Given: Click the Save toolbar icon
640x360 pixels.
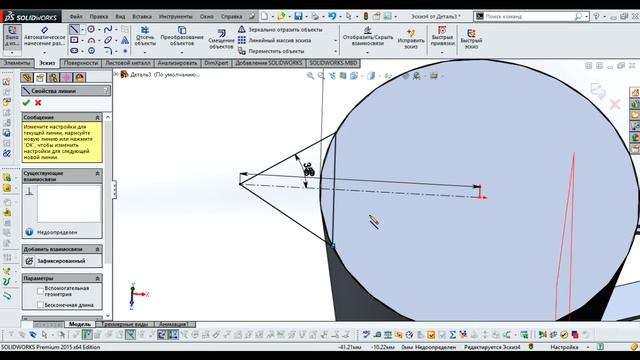Looking at the screenshot, I should (298, 16).
